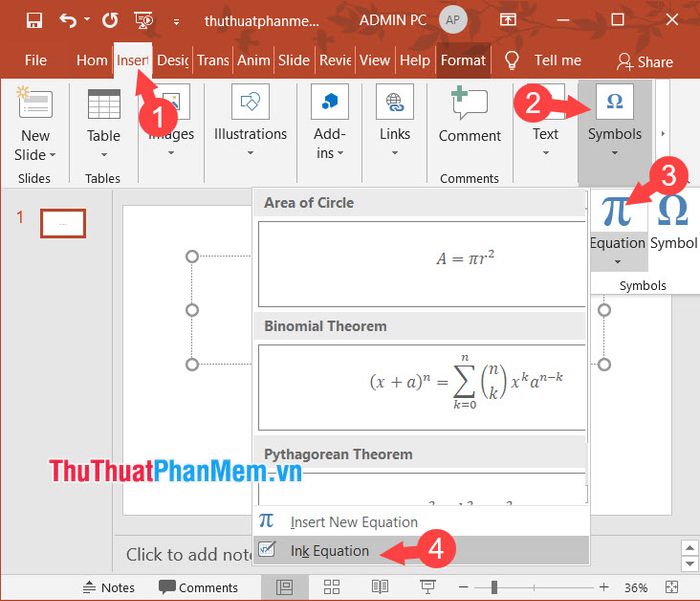Switch to the Home tab
This screenshot has height=601, width=700.
click(x=92, y=60)
